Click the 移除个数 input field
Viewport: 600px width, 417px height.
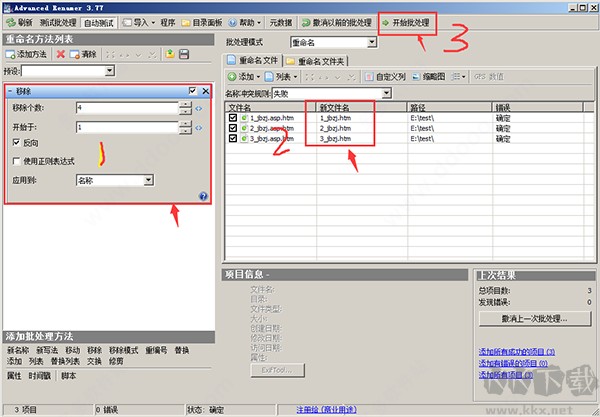(127, 108)
